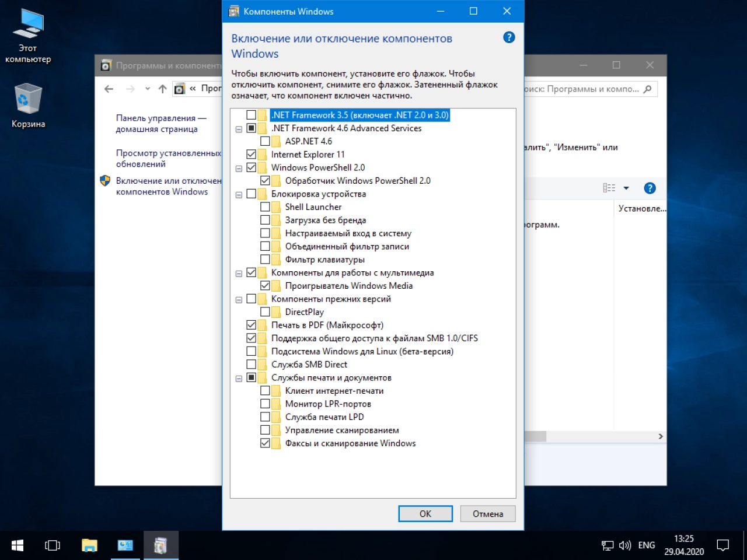
Task: Click the folder icon beside Shell Launcher
Action: point(276,207)
